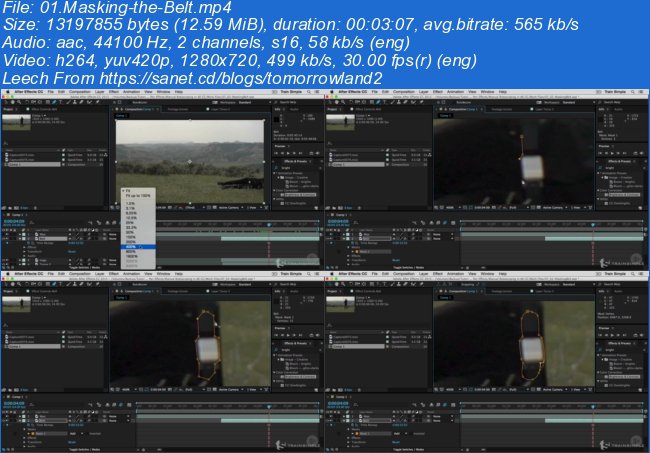
Task: Open zoom 400% dropdown in single-mask-line frame
Action: [x=451, y=207]
